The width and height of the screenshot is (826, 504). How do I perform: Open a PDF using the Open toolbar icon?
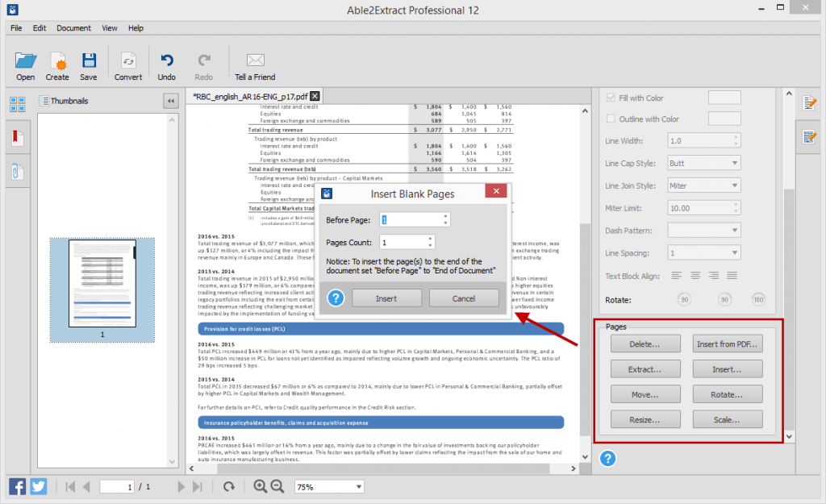click(24, 65)
